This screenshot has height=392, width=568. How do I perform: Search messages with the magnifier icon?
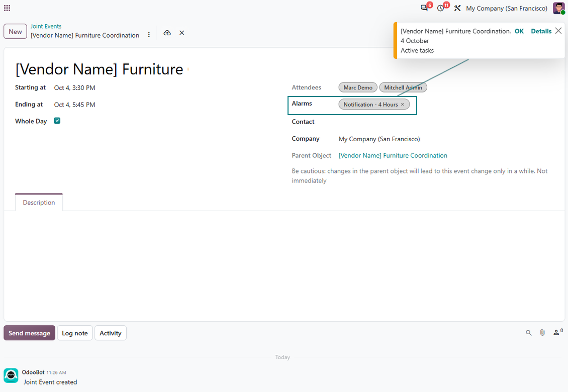click(529, 333)
